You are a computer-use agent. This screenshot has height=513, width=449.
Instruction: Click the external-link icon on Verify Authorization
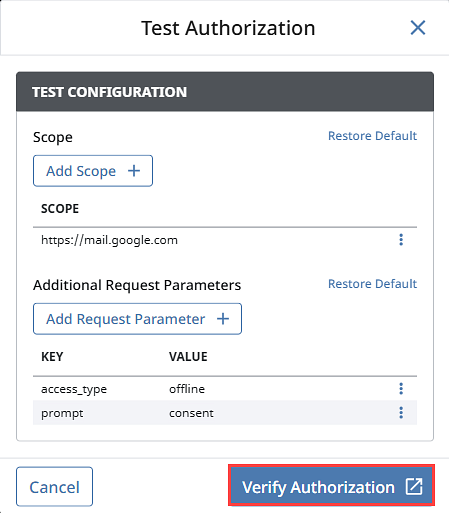click(414, 487)
